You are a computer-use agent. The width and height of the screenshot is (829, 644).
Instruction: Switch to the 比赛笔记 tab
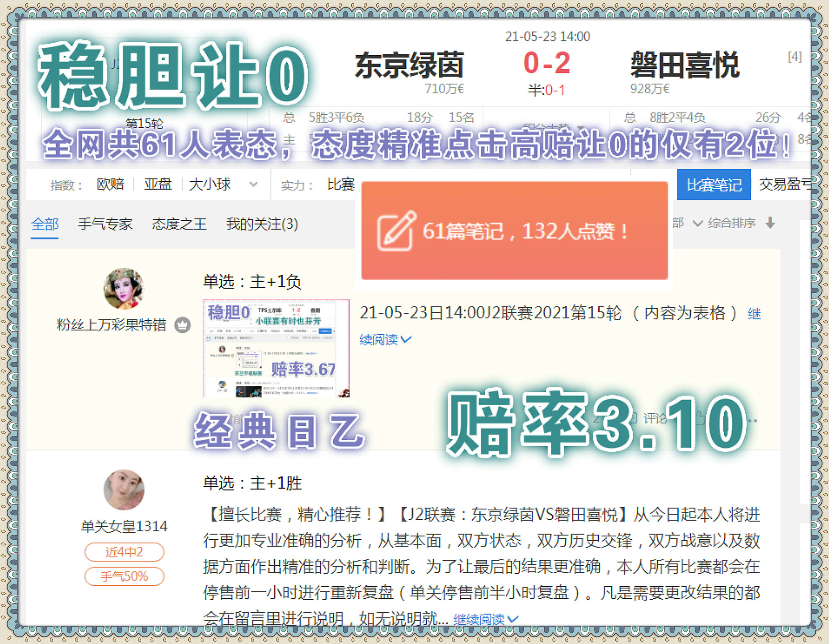(714, 185)
